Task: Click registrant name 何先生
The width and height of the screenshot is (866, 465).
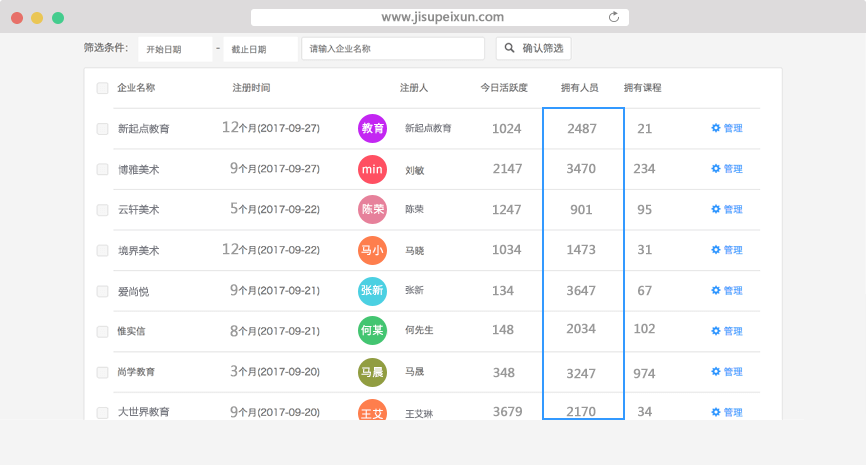Action: point(419,330)
